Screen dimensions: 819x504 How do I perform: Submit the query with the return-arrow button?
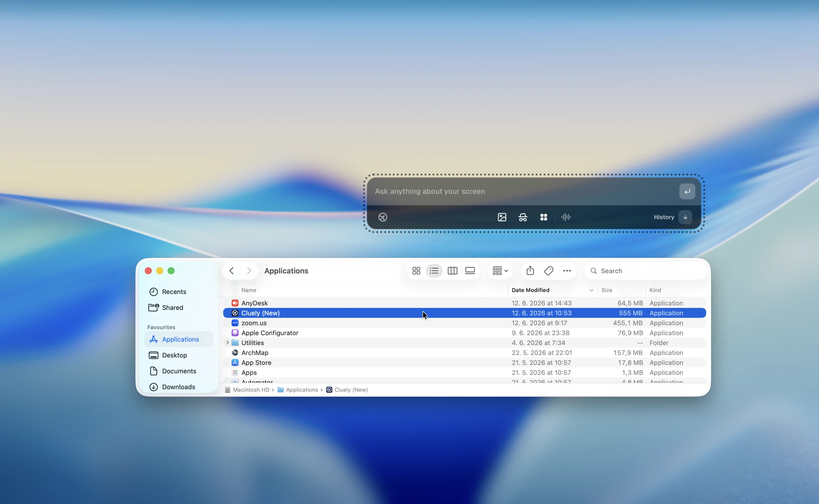[687, 191]
